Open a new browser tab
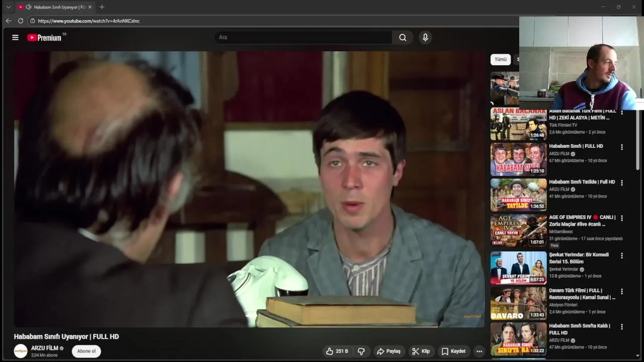Viewport: 644px width, 362px height. click(102, 7)
